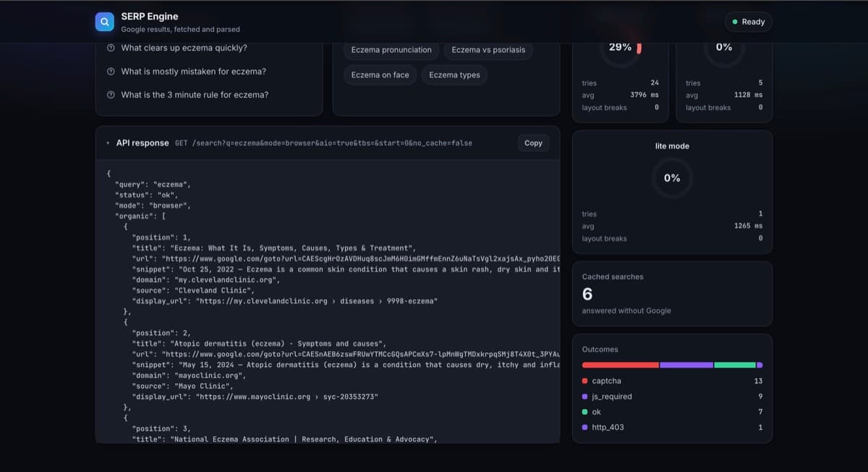Select the 'Eczema pronunciation' related search chip
The height and width of the screenshot is (472, 868).
(x=391, y=50)
